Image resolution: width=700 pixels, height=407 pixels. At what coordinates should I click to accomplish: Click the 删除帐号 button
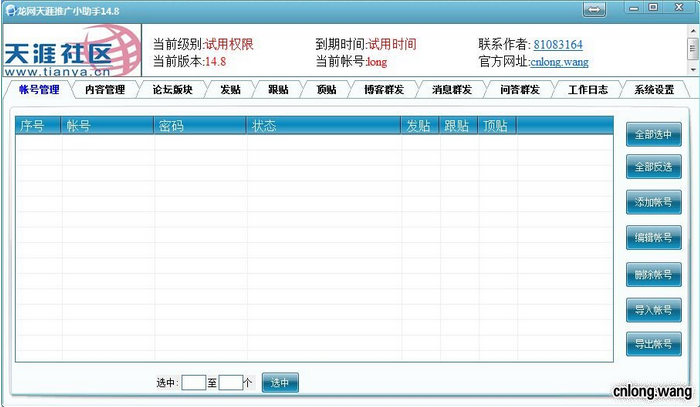[x=654, y=274]
